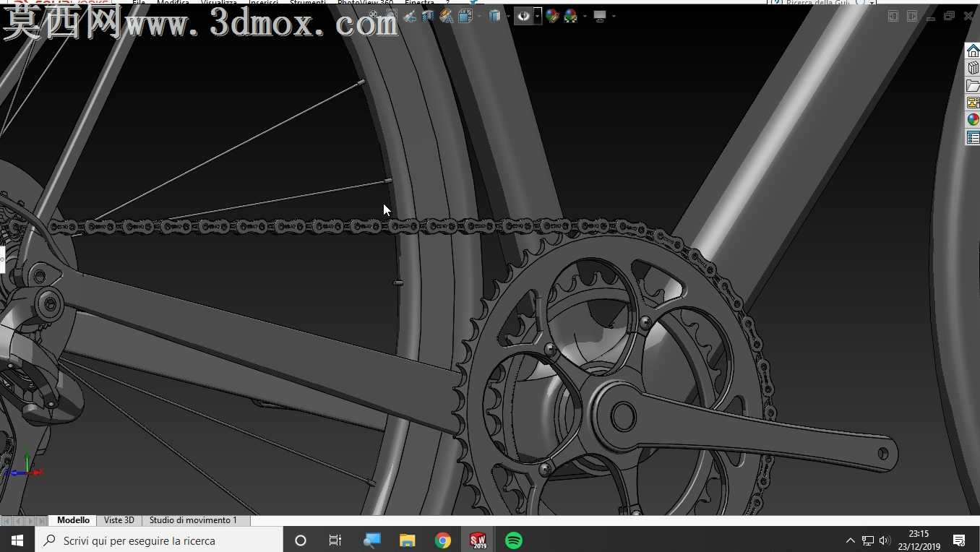Switch to the Modello tab
The width and height of the screenshot is (980, 552).
coord(73,520)
